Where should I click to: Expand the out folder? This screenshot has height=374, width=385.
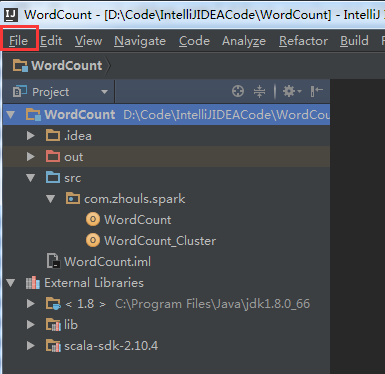(x=31, y=157)
